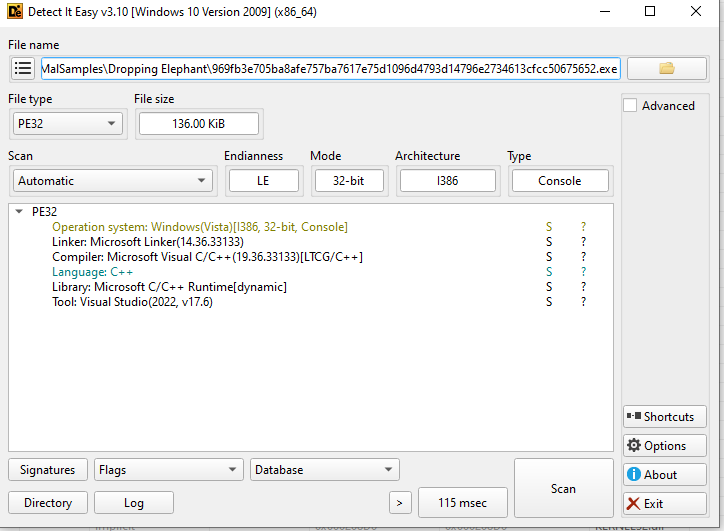Open the Log window
This screenshot has width=724, height=531.
tap(134, 502)
